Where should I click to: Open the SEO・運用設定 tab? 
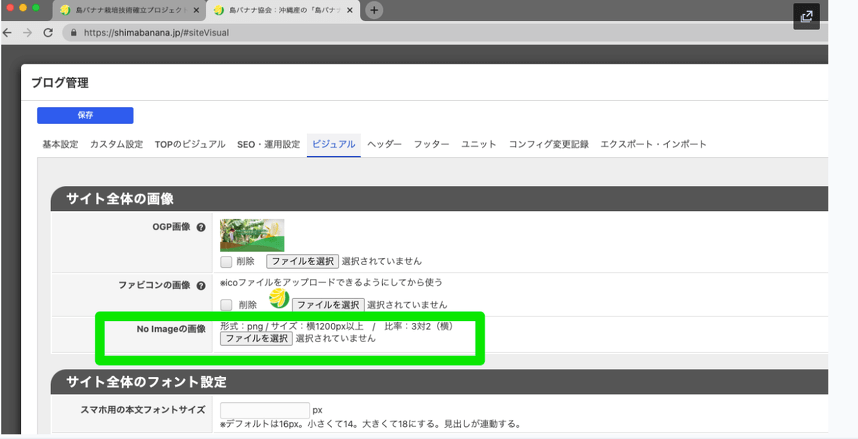point(268,144)
